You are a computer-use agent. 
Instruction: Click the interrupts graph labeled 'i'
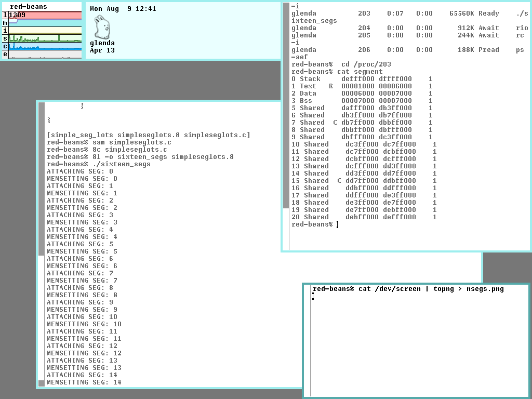click(x=45, y=31)
